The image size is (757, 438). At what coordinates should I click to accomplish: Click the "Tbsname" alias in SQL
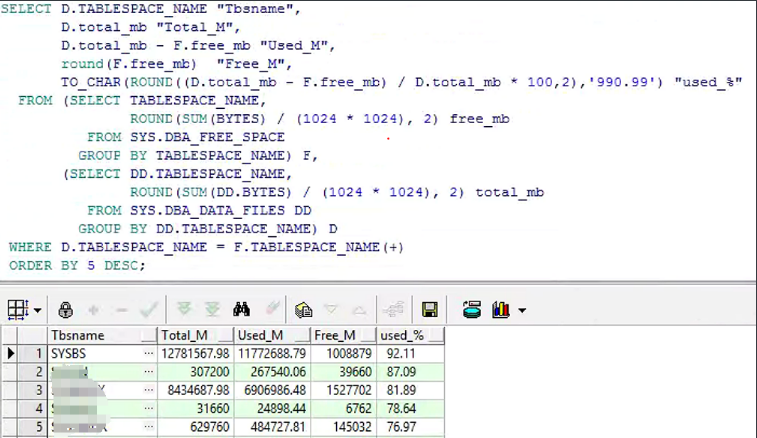click(255, 9)
